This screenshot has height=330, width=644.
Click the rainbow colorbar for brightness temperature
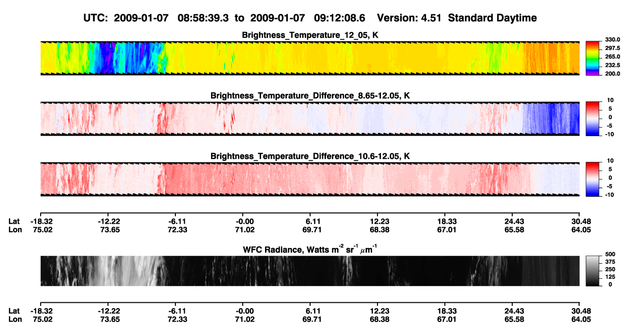click(x=592, y=58)
